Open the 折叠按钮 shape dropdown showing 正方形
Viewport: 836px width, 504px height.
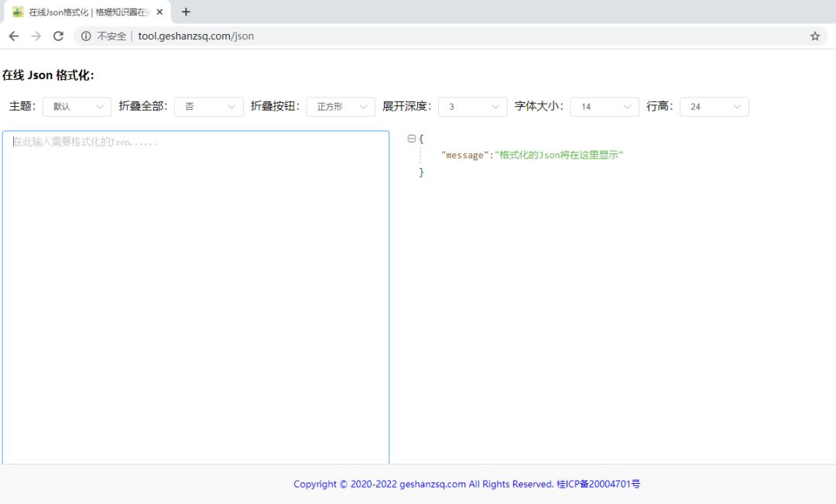coord(341,106)
